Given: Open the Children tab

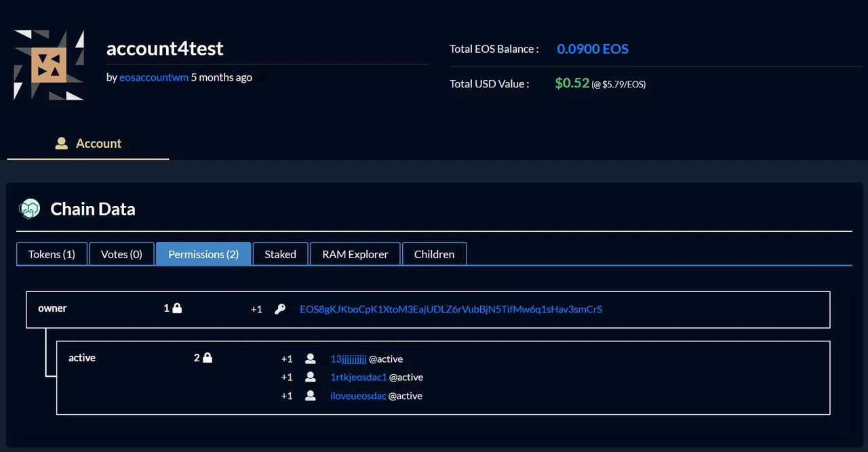Looking at the screenshot, I should [434, 254].
